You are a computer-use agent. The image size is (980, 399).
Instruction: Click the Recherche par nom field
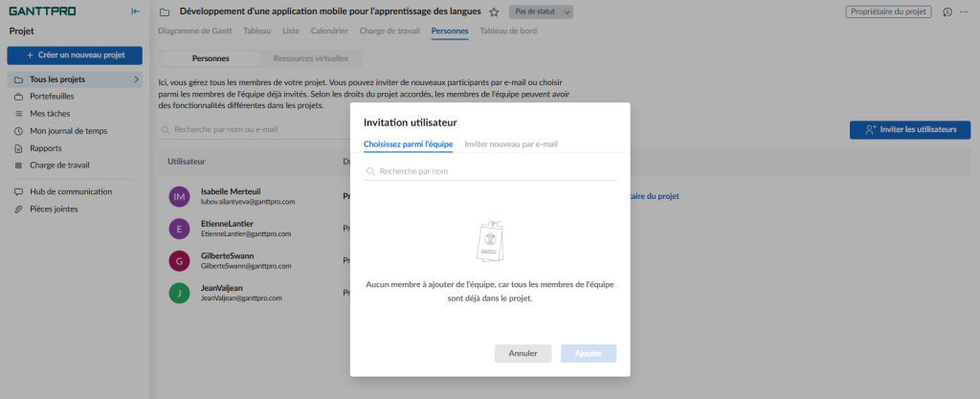pos(490,171)
